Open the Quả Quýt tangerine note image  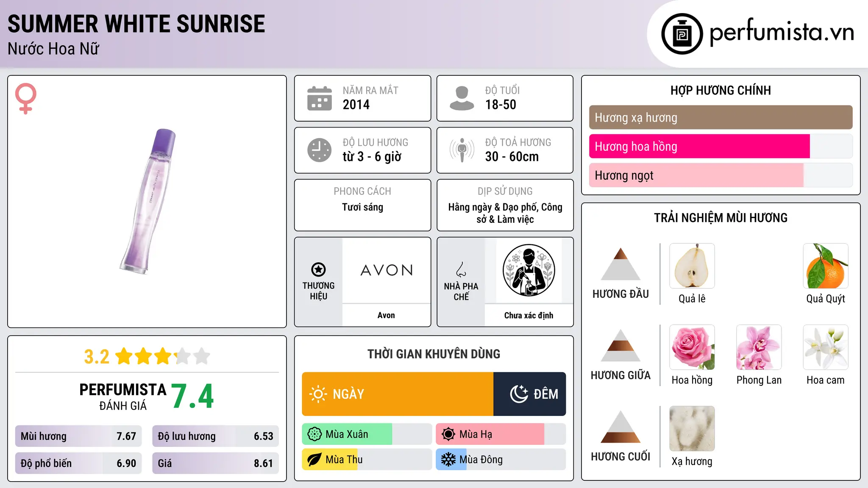click(x=826, y=266)
